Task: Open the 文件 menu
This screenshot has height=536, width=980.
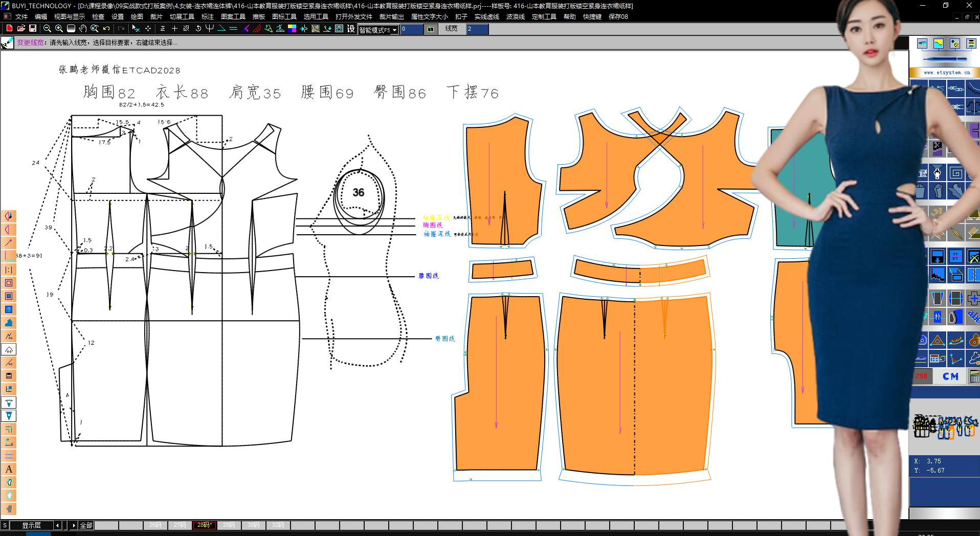Action: tap(21, 17)
